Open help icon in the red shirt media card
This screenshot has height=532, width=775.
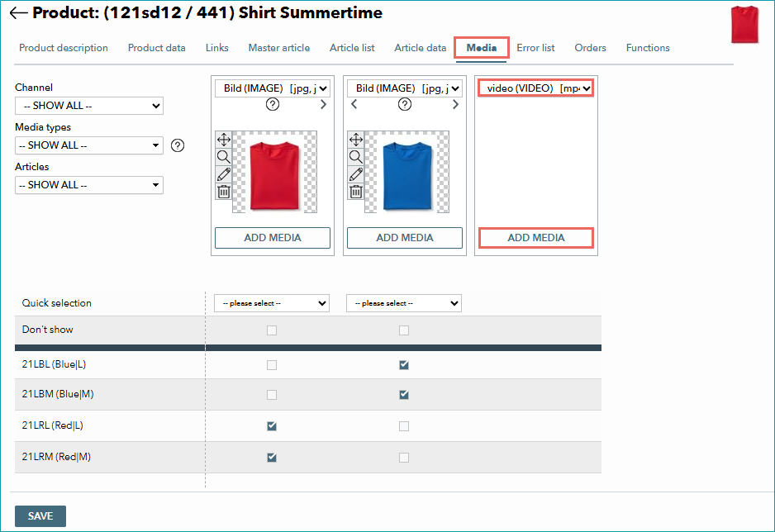[x=273, y=104]
